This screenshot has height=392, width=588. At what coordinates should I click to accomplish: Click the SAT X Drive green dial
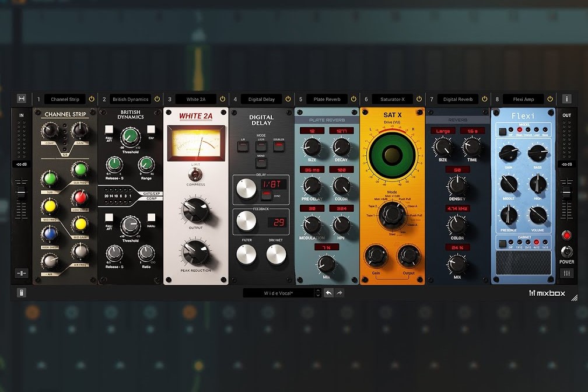point(392,155)
